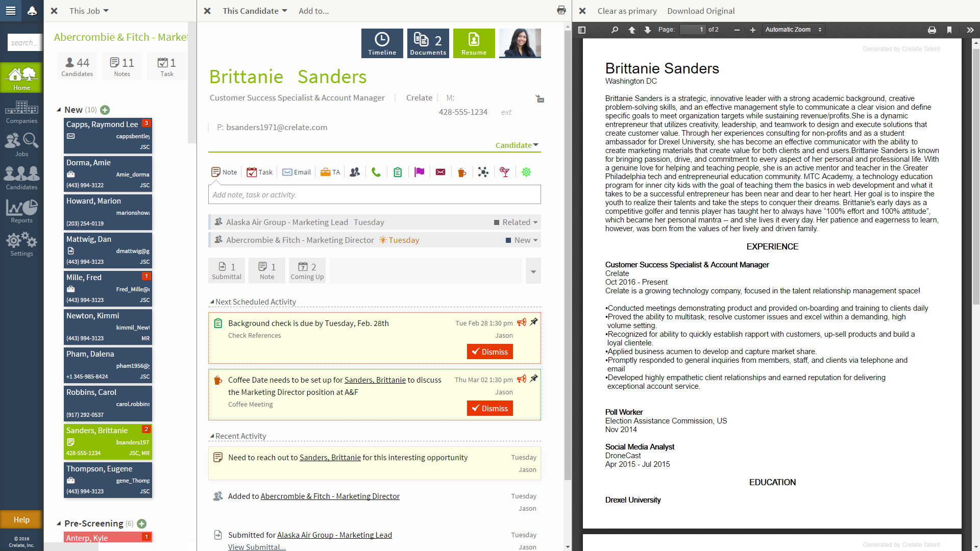This screenshot has width=980, height=551.
Task: Collapse the New candidates stage
Action: (59, 110)
